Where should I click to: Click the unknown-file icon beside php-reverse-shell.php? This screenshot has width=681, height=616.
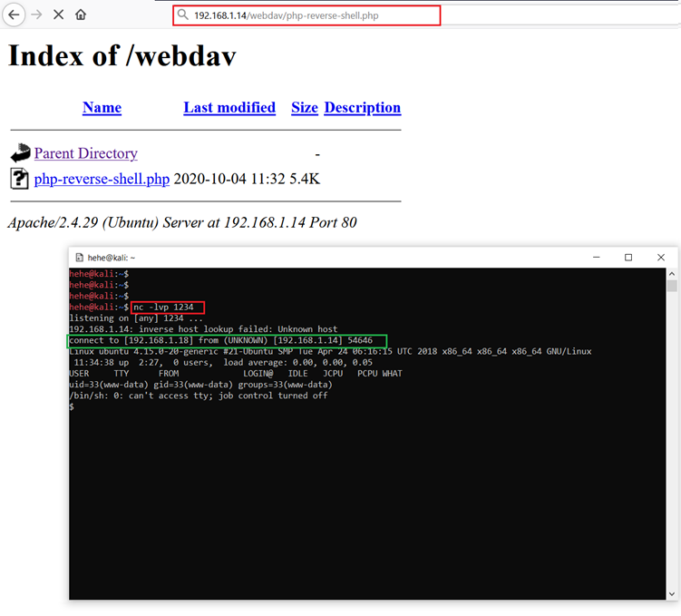(20, 179)
